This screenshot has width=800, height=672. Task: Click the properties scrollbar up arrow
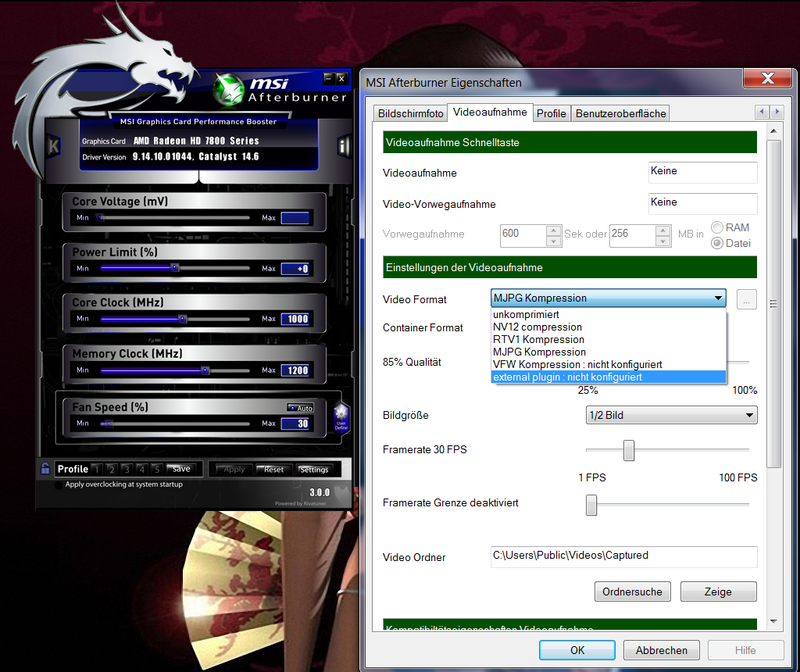point(773,131)
